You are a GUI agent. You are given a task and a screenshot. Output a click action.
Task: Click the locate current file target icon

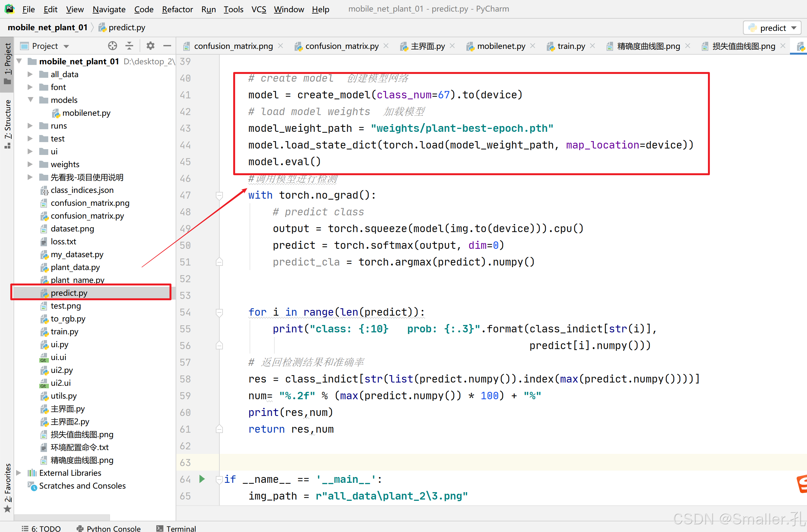pyautogui.click(x=112, y=46)
